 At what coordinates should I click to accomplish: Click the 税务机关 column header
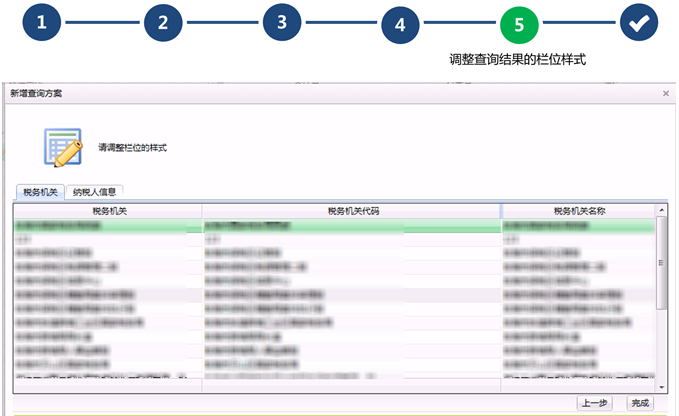(x=108, y=211)
